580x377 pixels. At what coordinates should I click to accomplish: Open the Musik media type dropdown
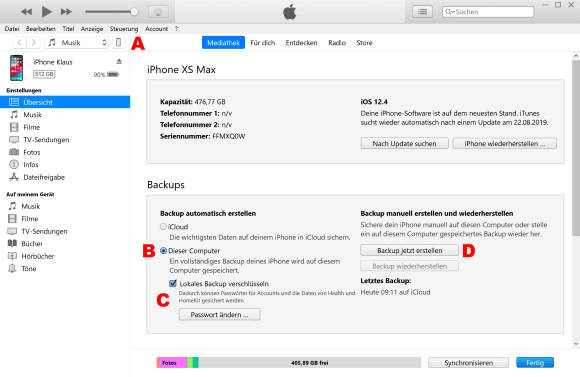(77, 43)
